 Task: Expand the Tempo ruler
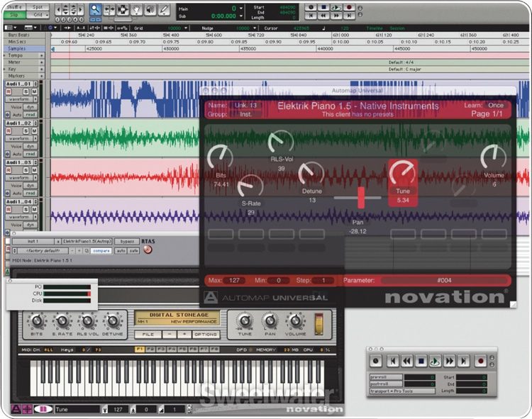pyautogui.click(x=4, y=55)
